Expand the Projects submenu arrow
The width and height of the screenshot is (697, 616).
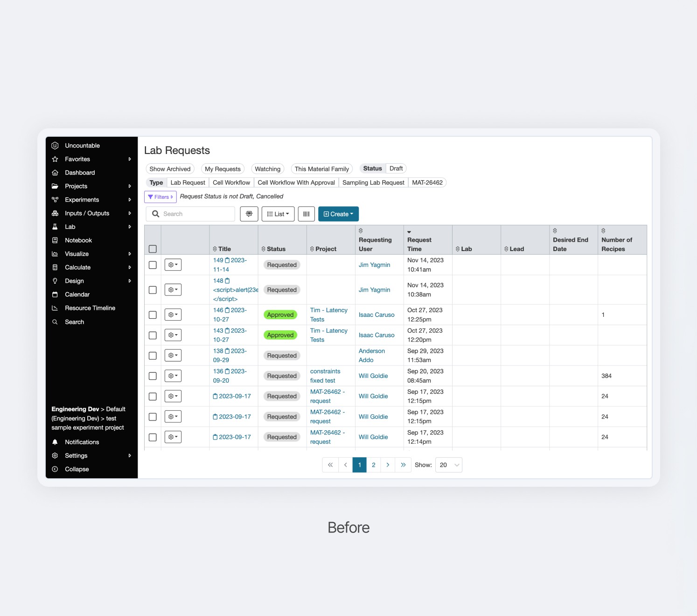coord(130,186)
